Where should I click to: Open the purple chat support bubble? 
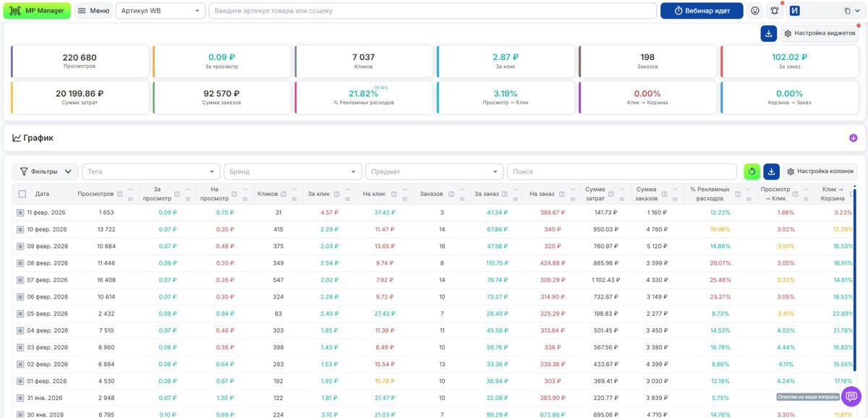[851, 396]
